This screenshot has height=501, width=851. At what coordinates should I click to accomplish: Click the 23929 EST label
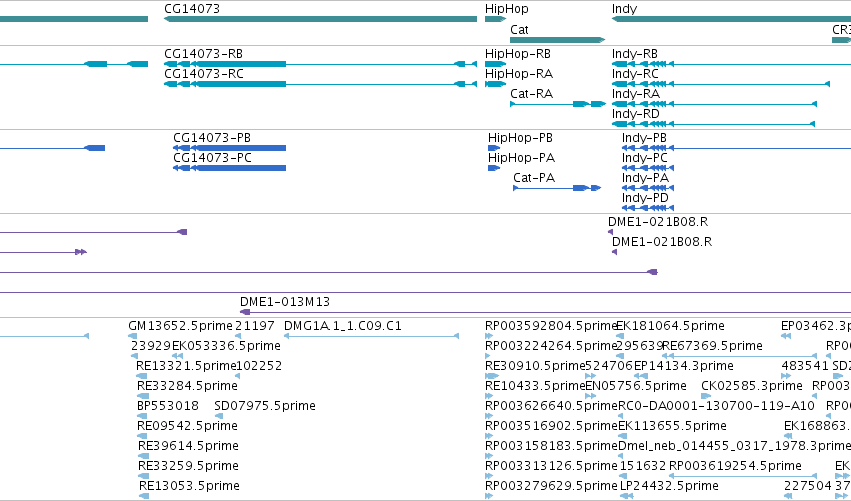151,346
